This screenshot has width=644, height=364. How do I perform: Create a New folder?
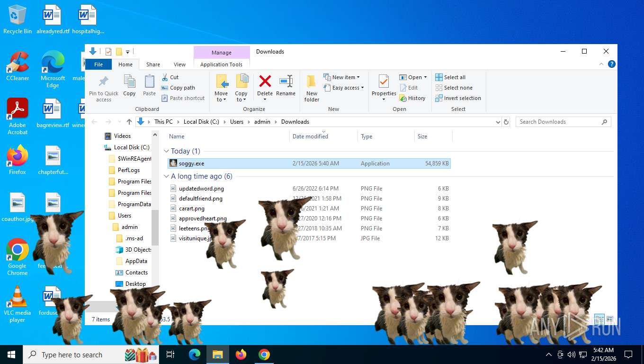[x=312, y=88]
